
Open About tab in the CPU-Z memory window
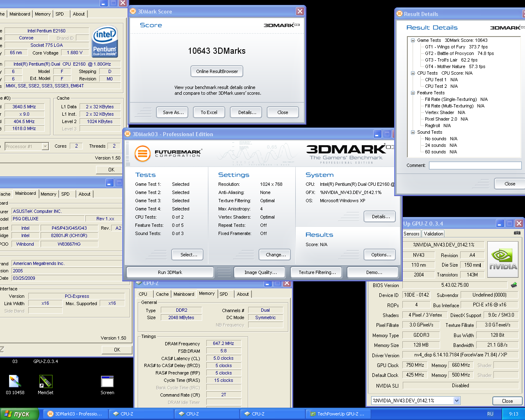(243, 294)
